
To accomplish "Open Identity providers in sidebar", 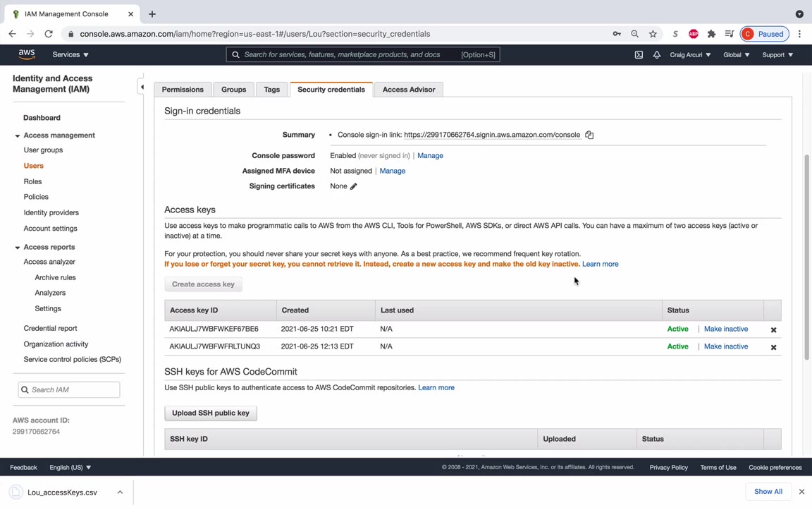I will 51,212.
